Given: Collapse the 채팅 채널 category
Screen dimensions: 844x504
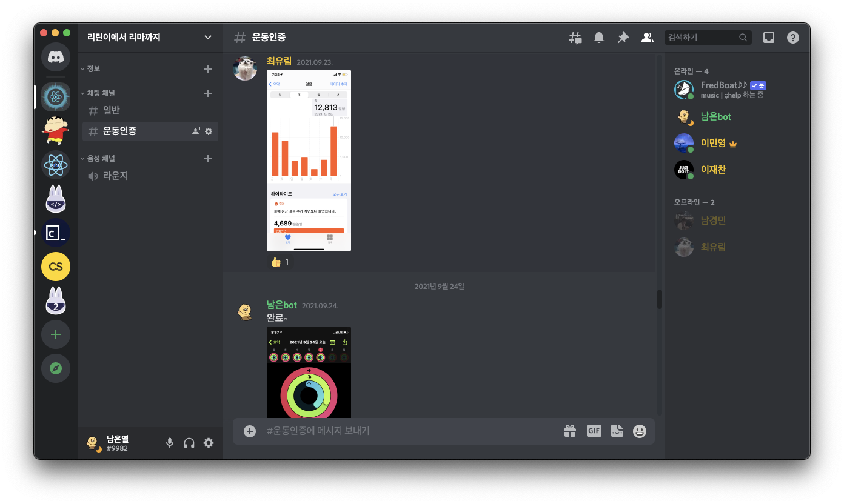Looking at the screenshot, I should (x=98, y=93).
